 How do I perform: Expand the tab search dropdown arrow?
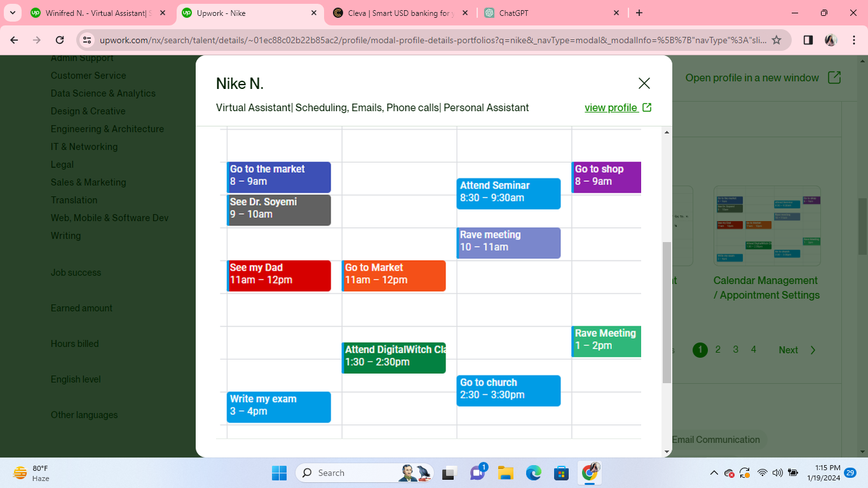click(x=13, y=13)
